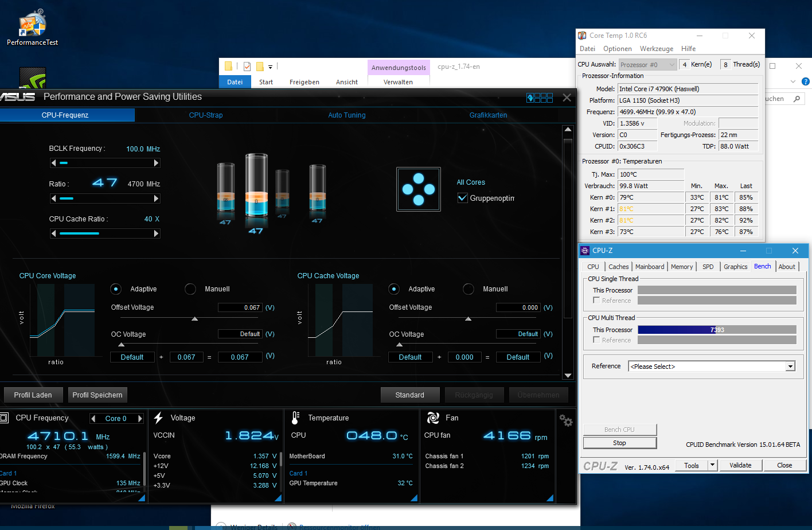This screenshot has height=530, width=812.
Task: Expand the Fan panel via its corner triangle
Action: [x=550, y=498]
